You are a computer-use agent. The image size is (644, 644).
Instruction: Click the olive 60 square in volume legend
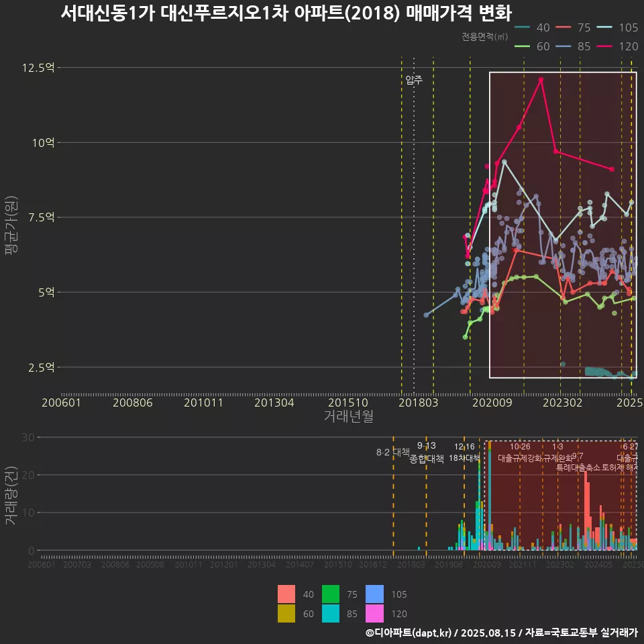[x=286, y=613]
